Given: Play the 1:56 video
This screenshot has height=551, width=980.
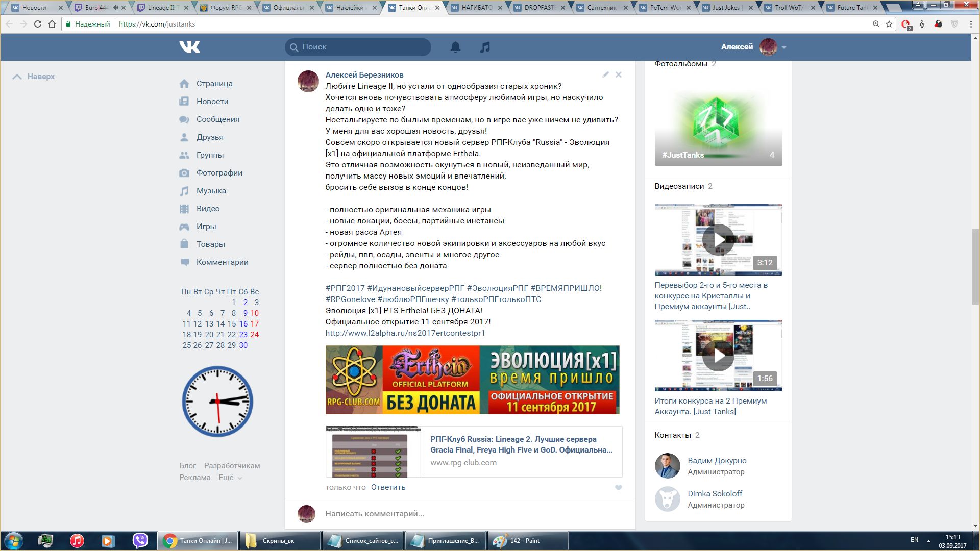Looking at the screenshot, I should [x=718, y=356].
